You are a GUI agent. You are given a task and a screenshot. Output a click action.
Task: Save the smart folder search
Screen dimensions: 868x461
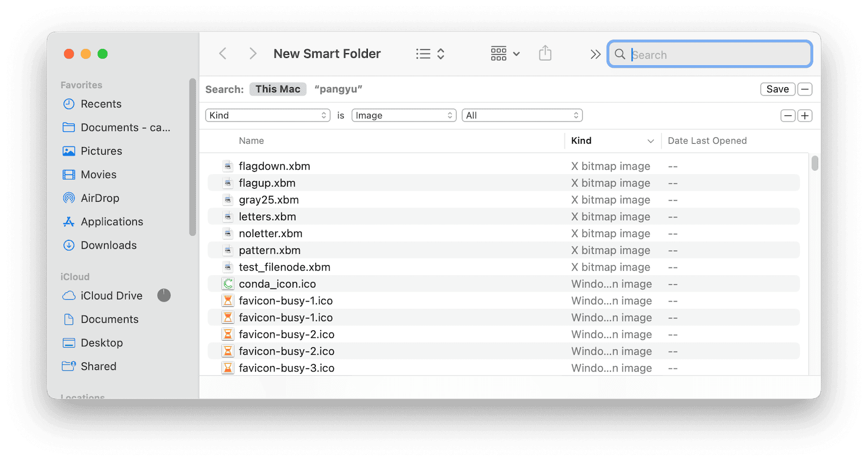[x=778, y=89]
